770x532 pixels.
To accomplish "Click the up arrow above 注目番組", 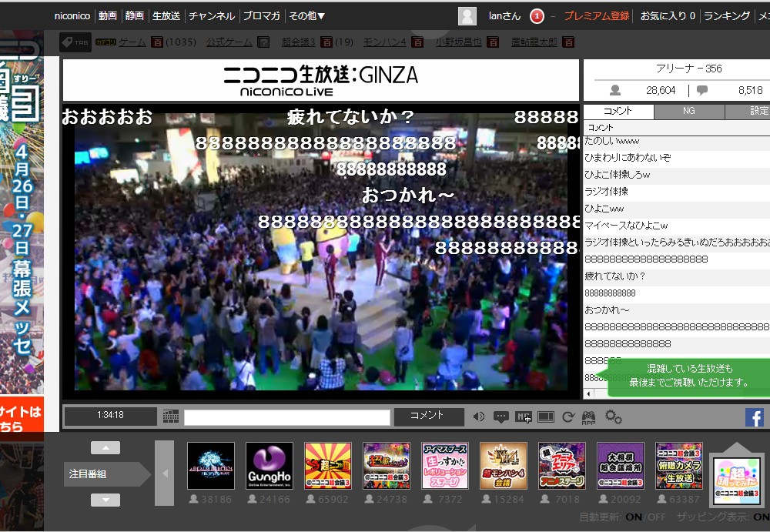I will coord(105,447).
